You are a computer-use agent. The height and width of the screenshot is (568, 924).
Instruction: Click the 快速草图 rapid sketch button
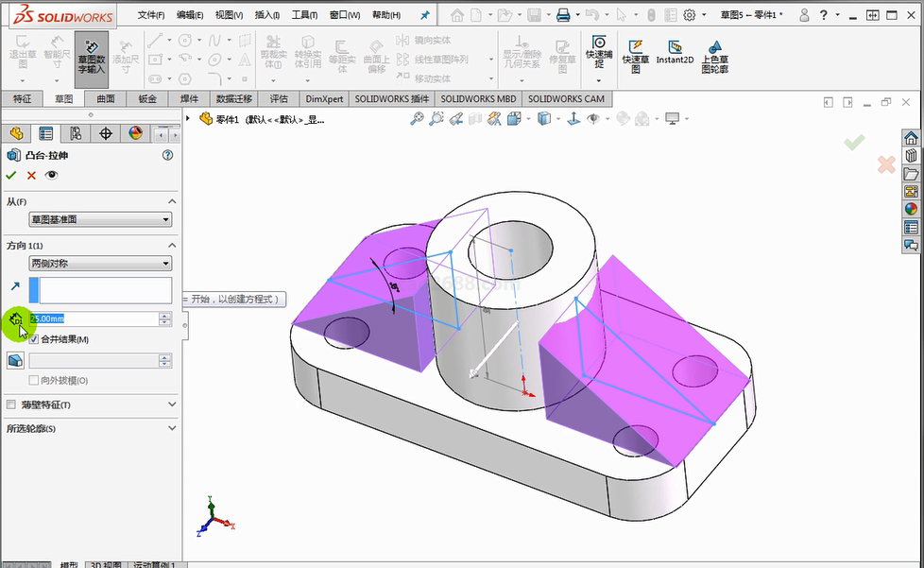point(636,57)
